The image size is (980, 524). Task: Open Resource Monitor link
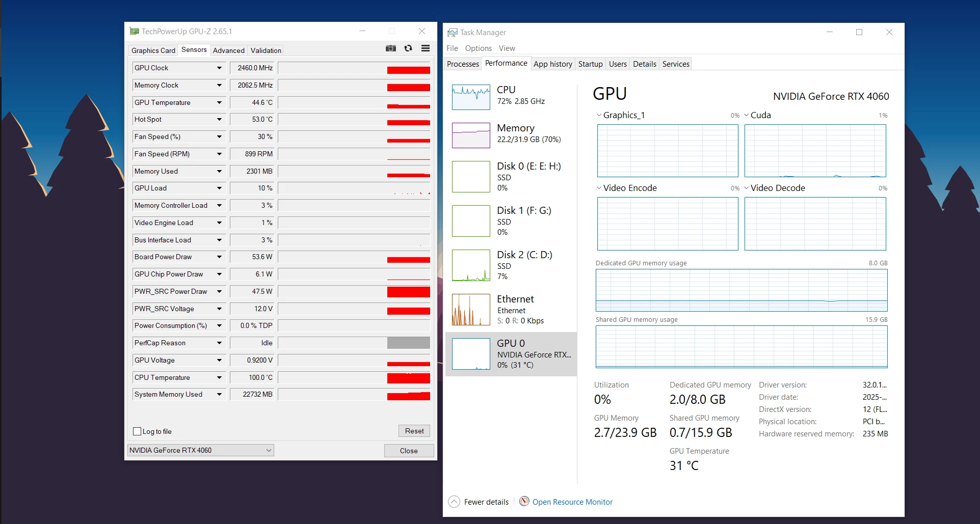[572, 502]
